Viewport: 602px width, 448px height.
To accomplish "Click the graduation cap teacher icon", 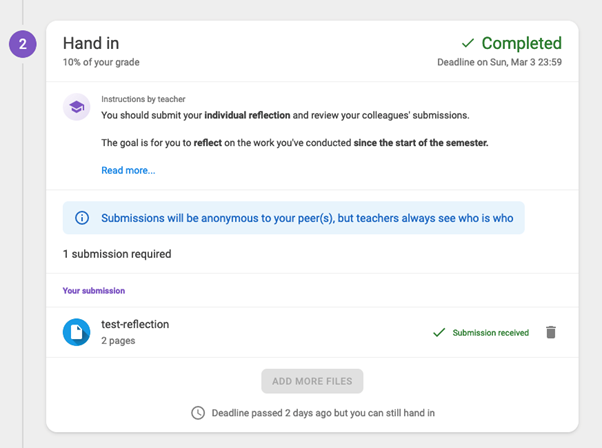I will [76, 107].
